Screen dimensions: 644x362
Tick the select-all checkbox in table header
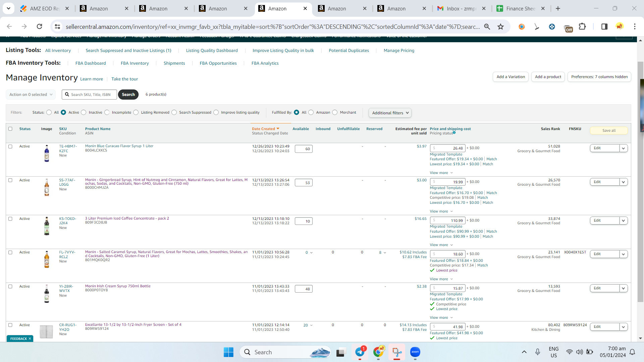10,129
